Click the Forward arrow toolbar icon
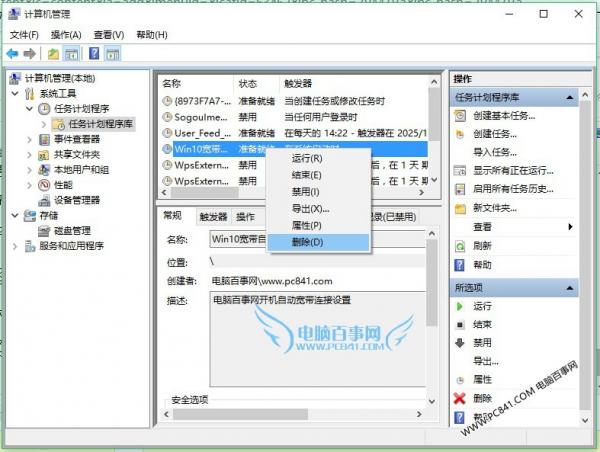 pos(29,54)
